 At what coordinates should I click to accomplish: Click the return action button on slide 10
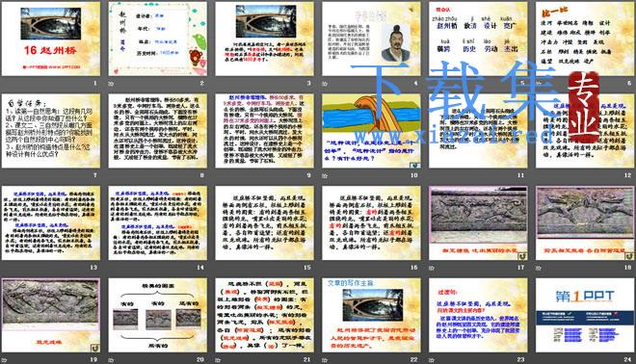tap(415, 165)
